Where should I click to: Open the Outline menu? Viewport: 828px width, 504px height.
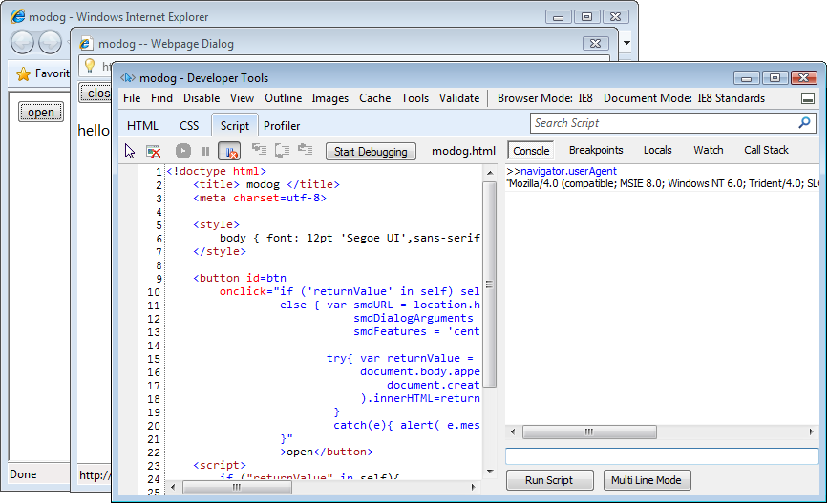[x=283, y=98]
